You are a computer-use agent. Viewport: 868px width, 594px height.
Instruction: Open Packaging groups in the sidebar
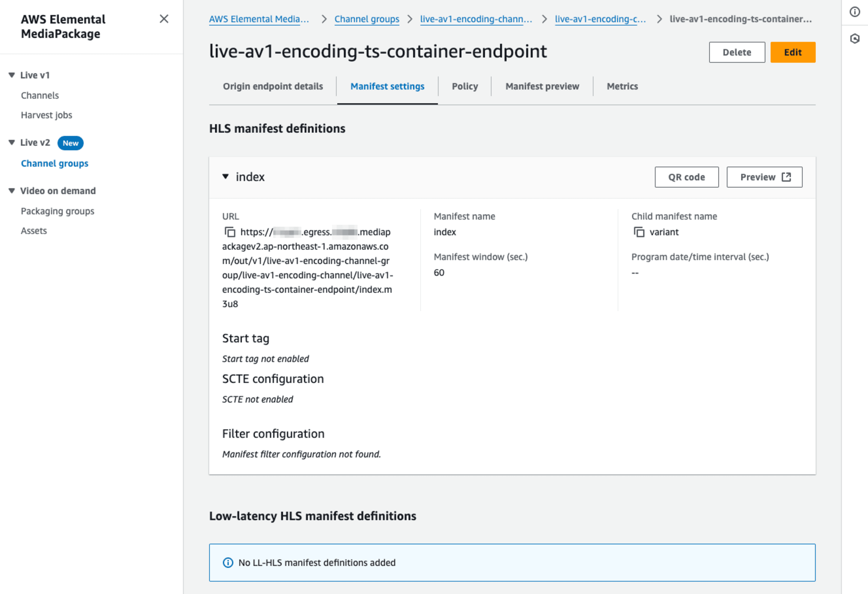[x=58, y=211]
